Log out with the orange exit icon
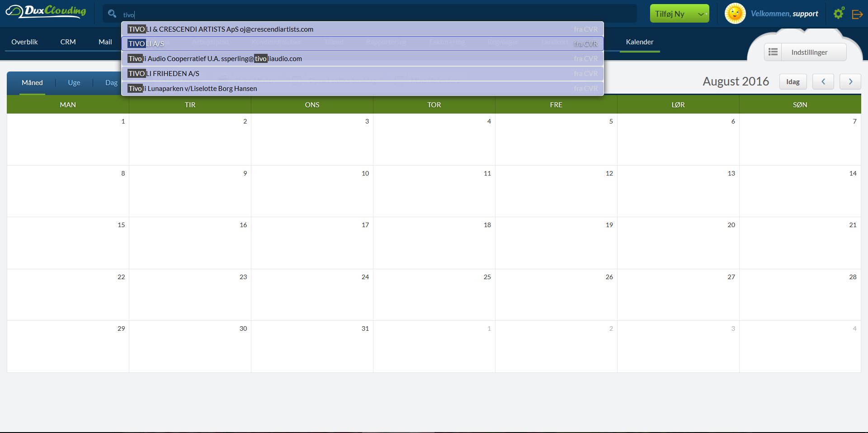The height and width of the screenshot is (433, 868). (x=857, y=14)
